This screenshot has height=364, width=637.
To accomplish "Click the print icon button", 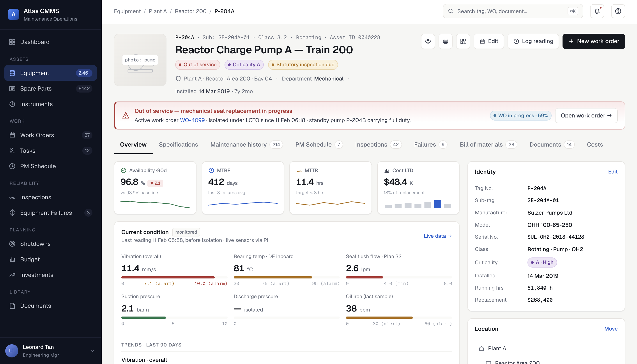I will pyautogui.click(x=445, y=41).
